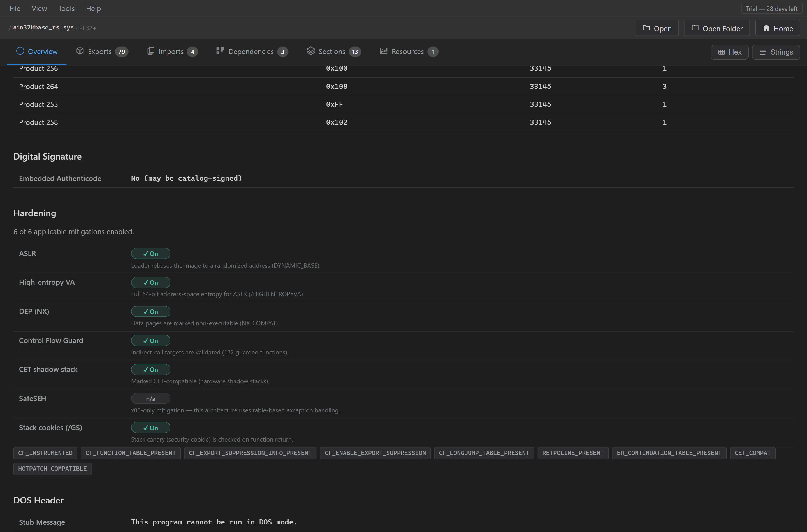
Task: Click the DEP (NX) On pill
Action: point(150,311)
